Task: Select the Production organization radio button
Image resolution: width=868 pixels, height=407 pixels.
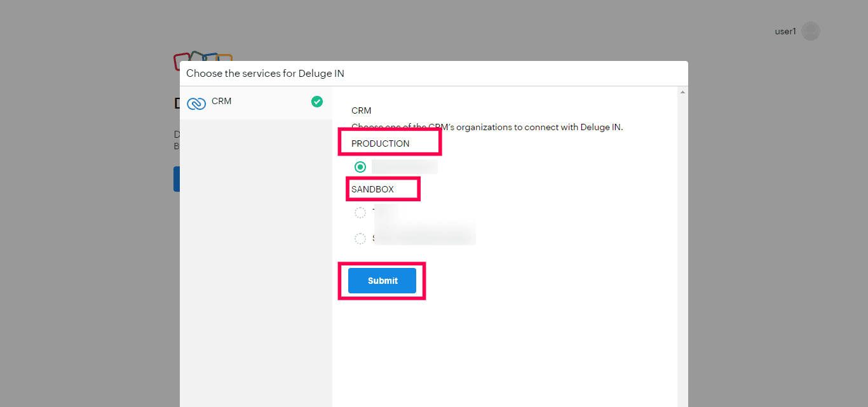Action: click(360, 167)
